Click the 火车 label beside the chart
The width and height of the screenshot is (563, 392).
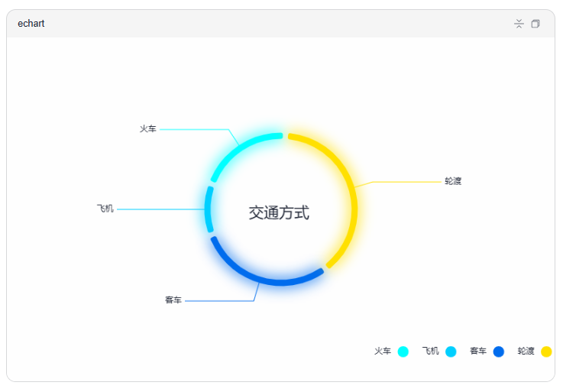148,128
